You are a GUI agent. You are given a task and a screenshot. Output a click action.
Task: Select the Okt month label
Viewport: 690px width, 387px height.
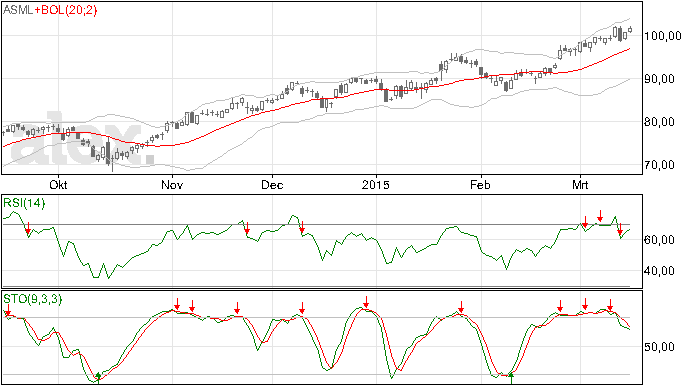coord(58,184)
